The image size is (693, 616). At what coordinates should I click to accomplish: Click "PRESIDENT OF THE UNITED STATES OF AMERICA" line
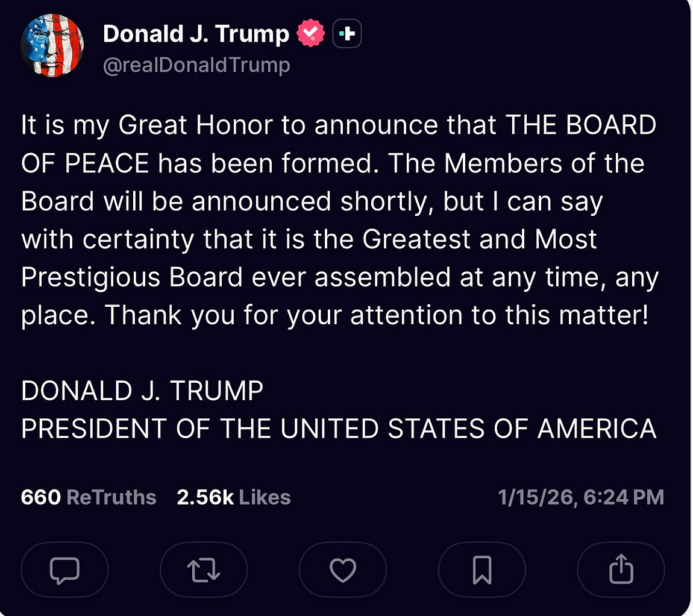point(339,429)
